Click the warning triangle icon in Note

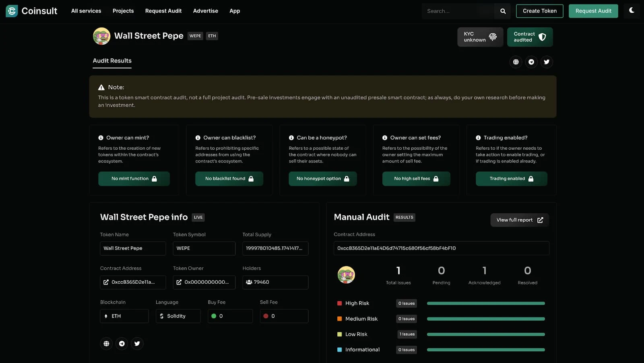[101, 87]
